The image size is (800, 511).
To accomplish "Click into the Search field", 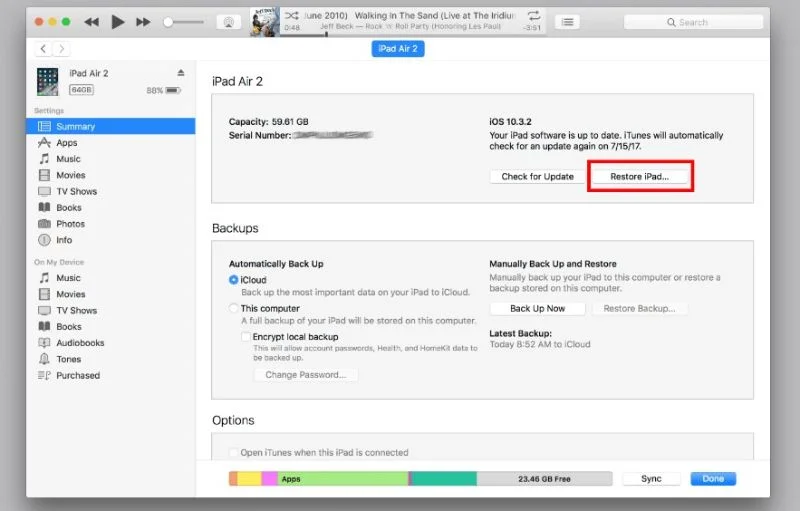I will pos(693,22).
